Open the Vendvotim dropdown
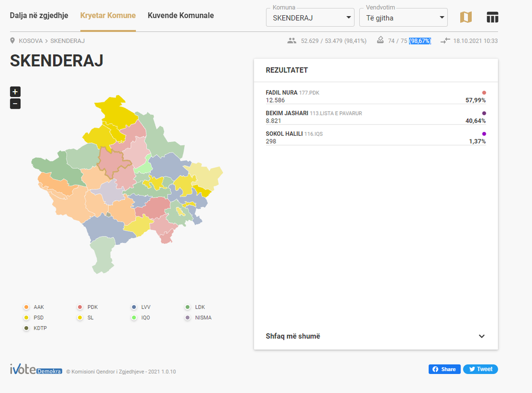532x393 pixels. [x=403, y=17]
